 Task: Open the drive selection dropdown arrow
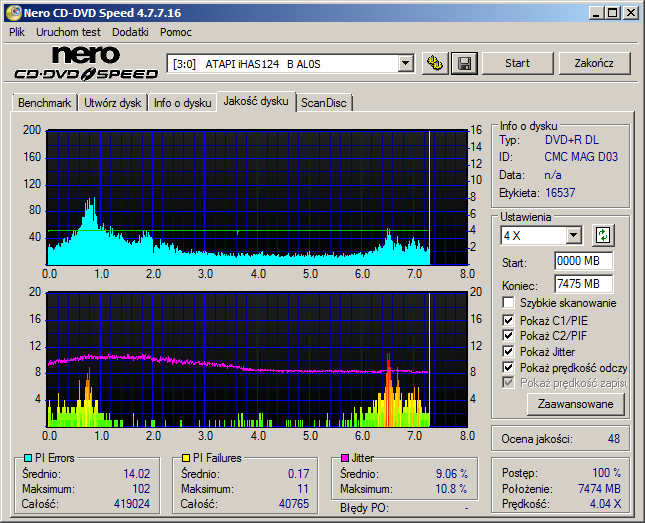coord(406,64)
